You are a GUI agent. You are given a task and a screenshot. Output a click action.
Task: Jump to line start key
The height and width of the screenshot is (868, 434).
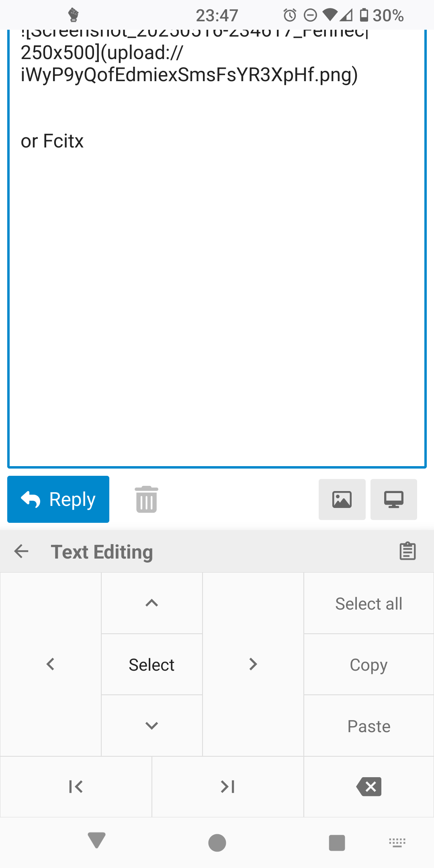pos(76,786)
